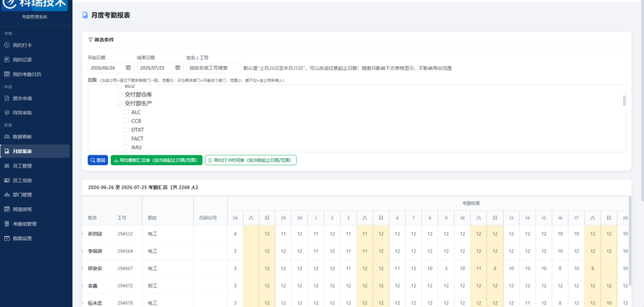Click the 工号 column header
Viewport: 644px width, 307px height.
(x=122, y=218)
